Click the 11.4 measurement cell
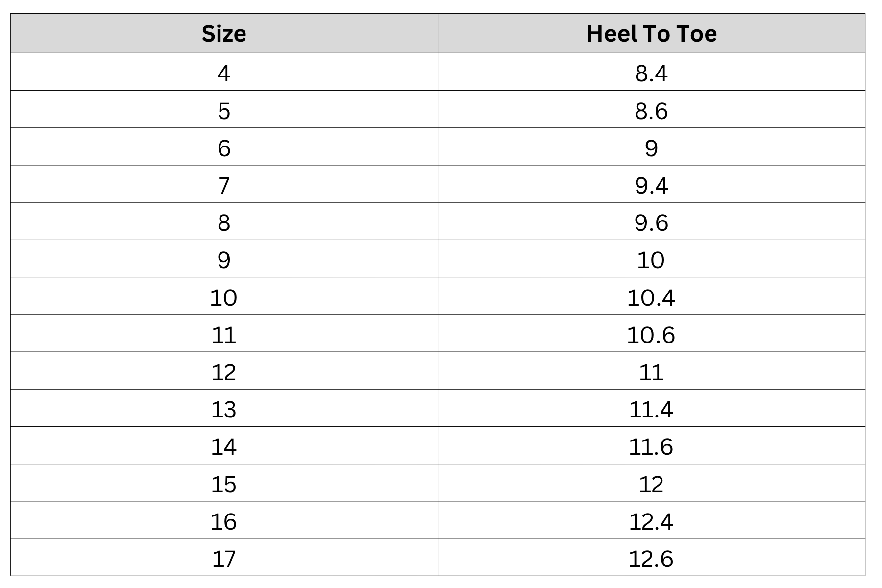 [651, 408]
